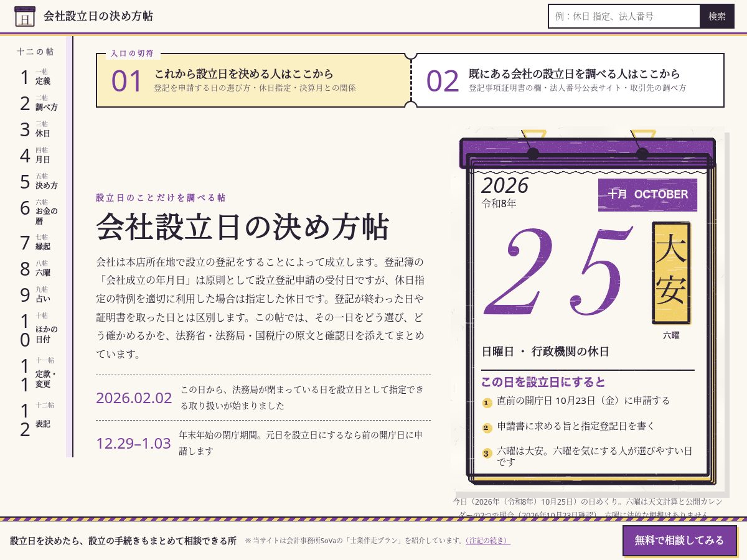The width and height of the screenshot is (747, 560).
Task: Click the 十二の帖 sidebar heading
Action: pyautogui.click(x=35, y=52)
